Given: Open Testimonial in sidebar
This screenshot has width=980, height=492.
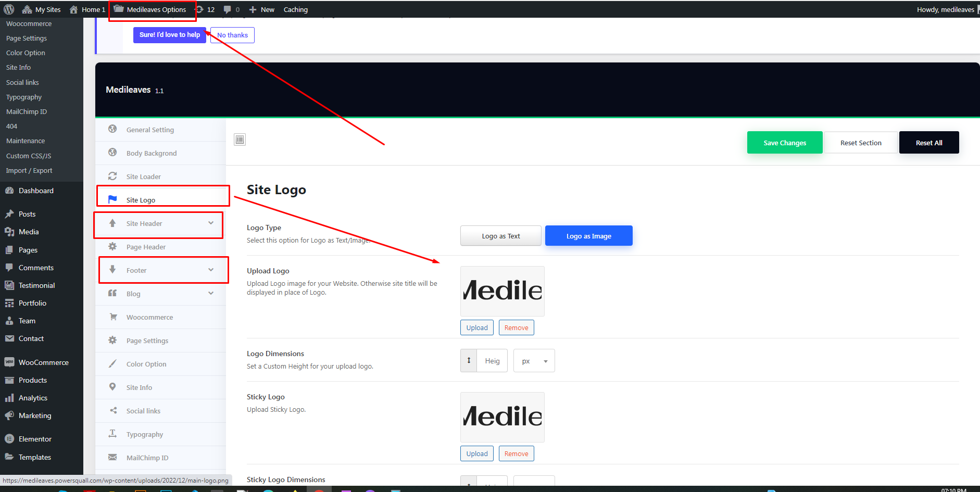Looking at the screenshot, I should [x=42, y=285].
